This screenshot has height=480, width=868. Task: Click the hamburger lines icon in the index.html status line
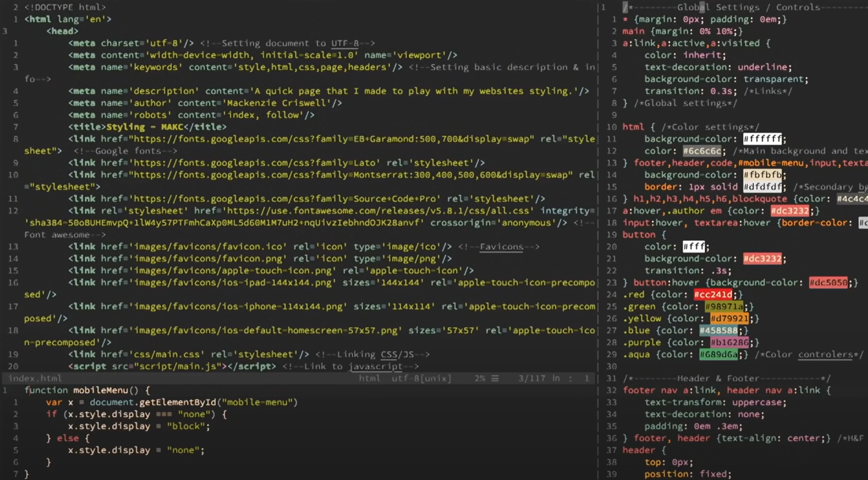tap(495, 378)
